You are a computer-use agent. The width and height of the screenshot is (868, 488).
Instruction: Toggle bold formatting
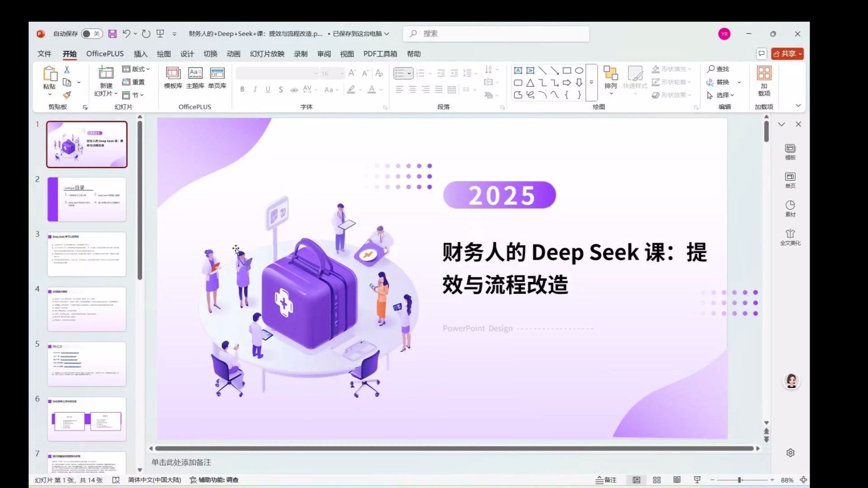pos(242,89)
